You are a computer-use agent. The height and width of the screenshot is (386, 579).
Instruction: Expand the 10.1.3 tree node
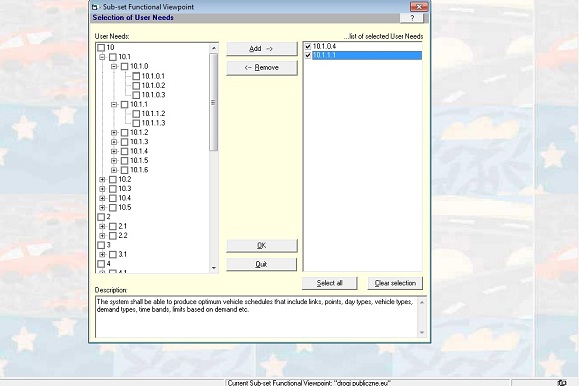114,142
